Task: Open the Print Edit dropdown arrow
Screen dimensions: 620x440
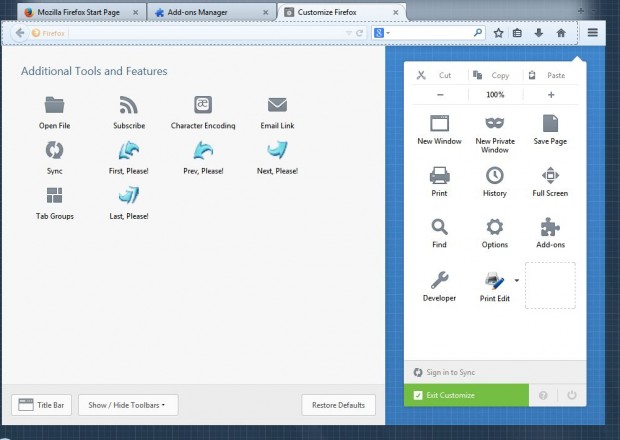Action: [517, 280]
